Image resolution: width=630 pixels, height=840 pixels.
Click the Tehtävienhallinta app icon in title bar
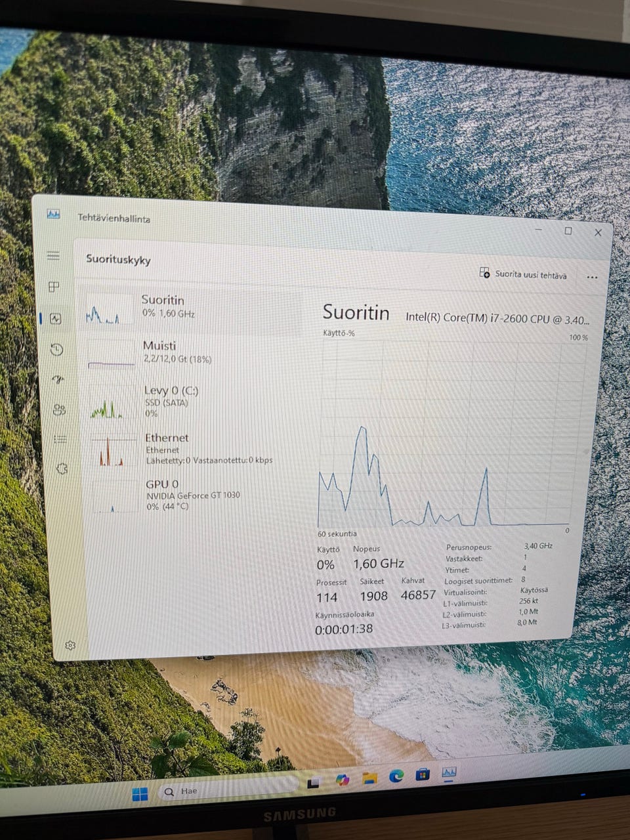(53, 214)
